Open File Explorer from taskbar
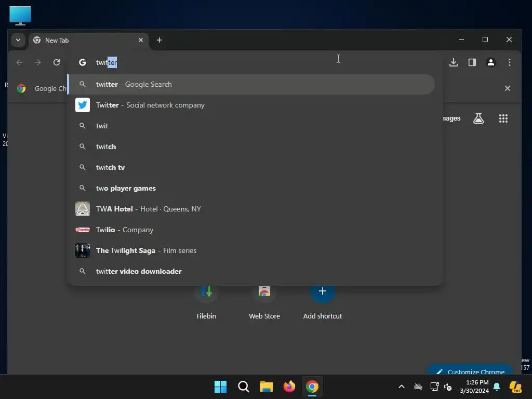The height and width of the screenshot is (399, 532). [267, 387]
